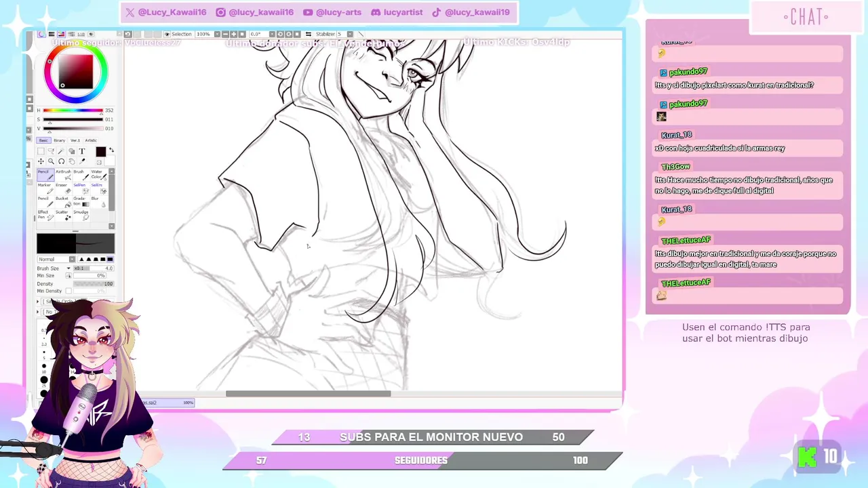Expand the Simple Circle brush shape section

(x=38, y=302)
